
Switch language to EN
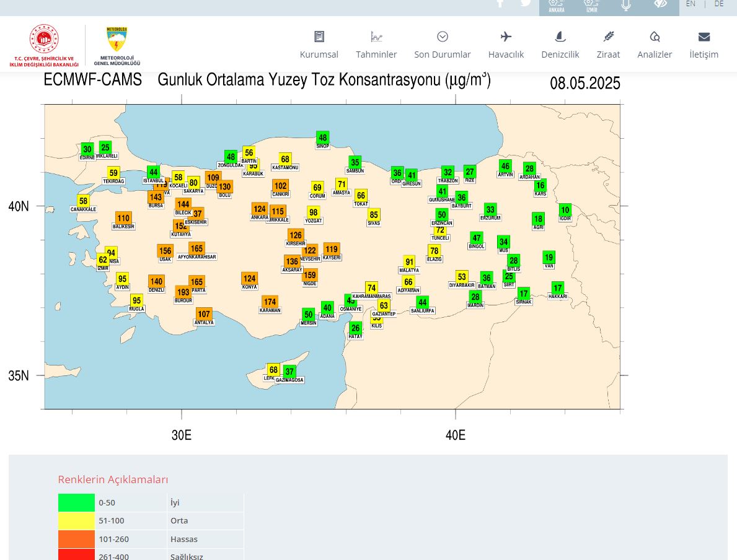(691, 3)
